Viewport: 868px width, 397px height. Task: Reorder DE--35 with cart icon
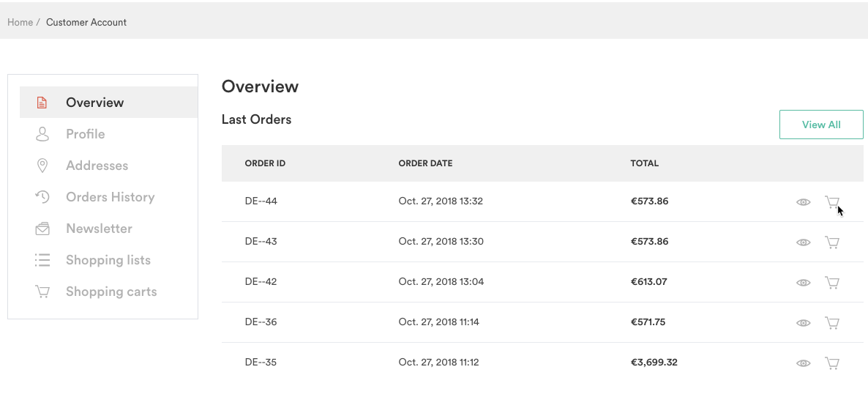coord(832,363)
